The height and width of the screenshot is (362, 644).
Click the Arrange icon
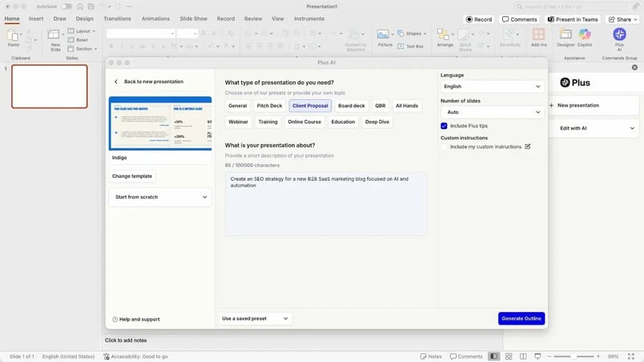(x=443, y=34)
